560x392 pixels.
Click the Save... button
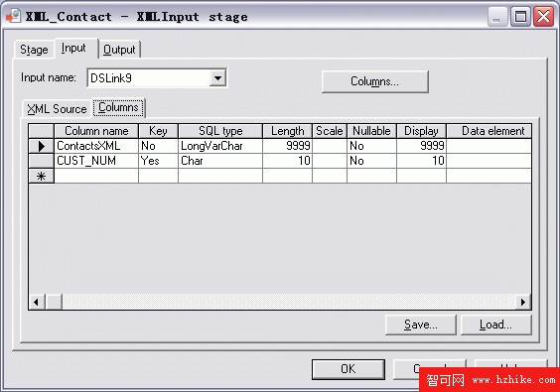[421, 325]
